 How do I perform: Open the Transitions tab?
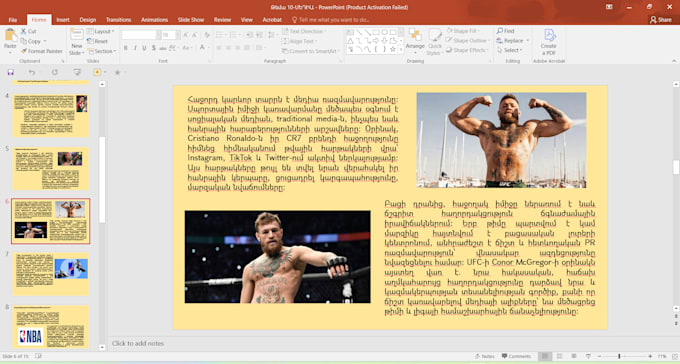[x=118, y=20]
